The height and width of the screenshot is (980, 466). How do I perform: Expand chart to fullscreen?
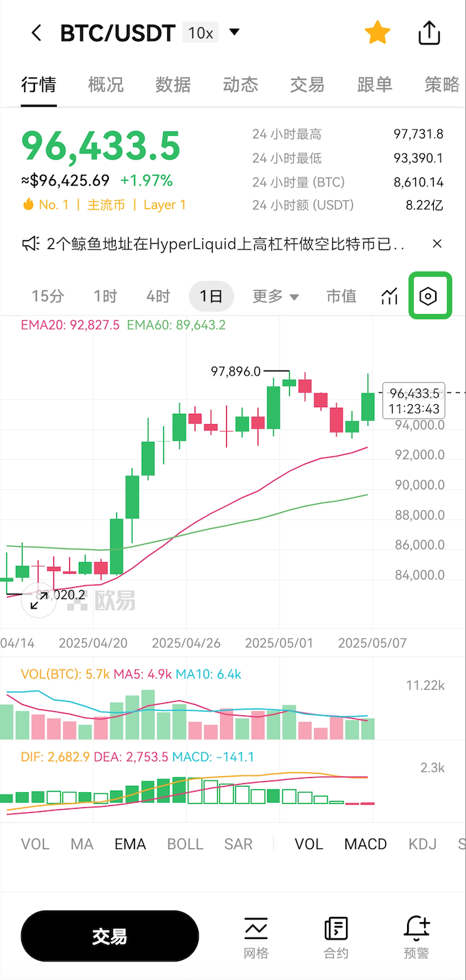coord(39,600)
